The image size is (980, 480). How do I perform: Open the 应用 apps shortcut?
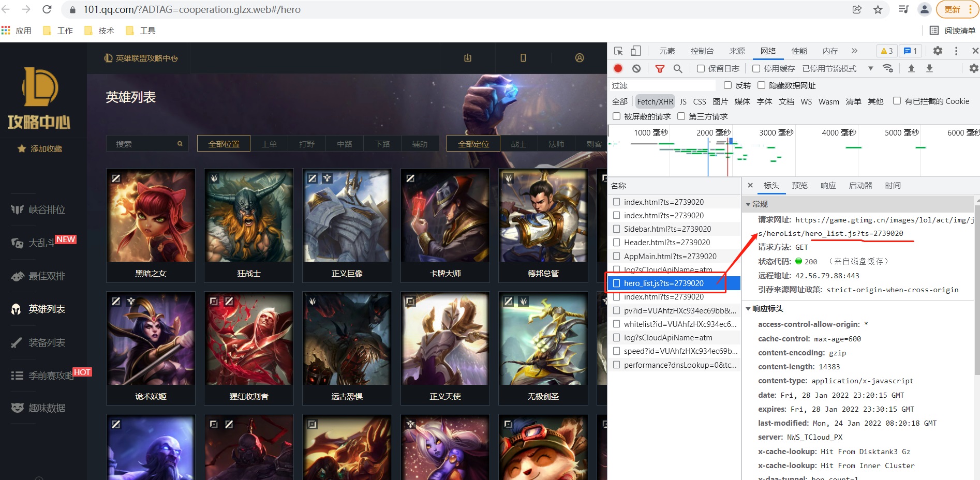point(17,31)
